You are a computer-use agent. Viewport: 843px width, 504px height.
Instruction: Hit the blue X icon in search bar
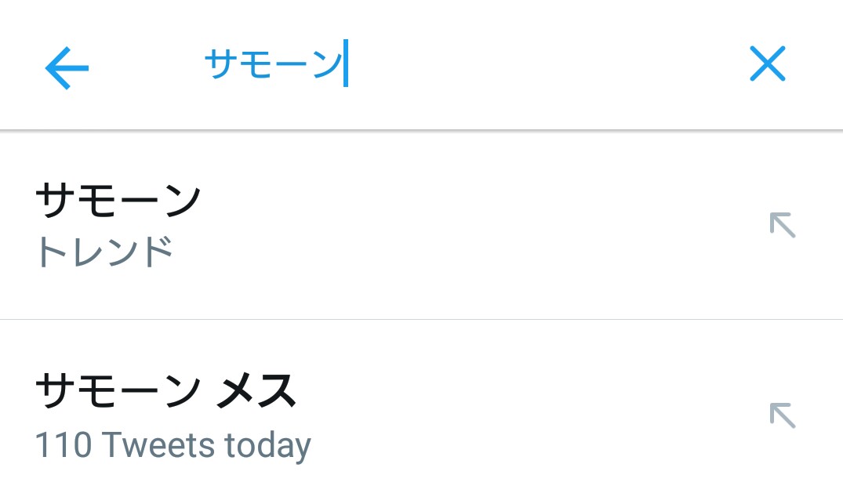point(767,64)
